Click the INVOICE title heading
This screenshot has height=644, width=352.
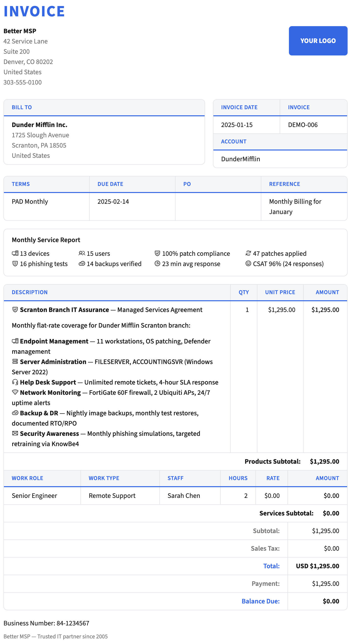tap(34, 11)
